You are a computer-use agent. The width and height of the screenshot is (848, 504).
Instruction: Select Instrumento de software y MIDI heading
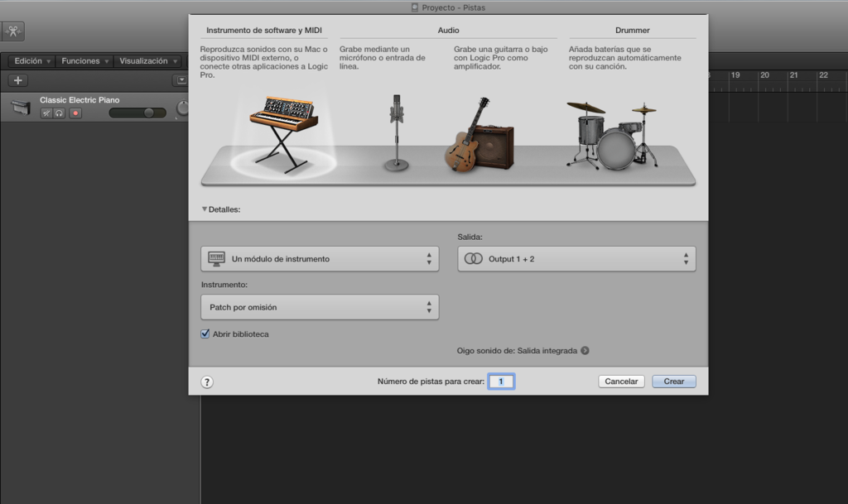click(264, 31)
